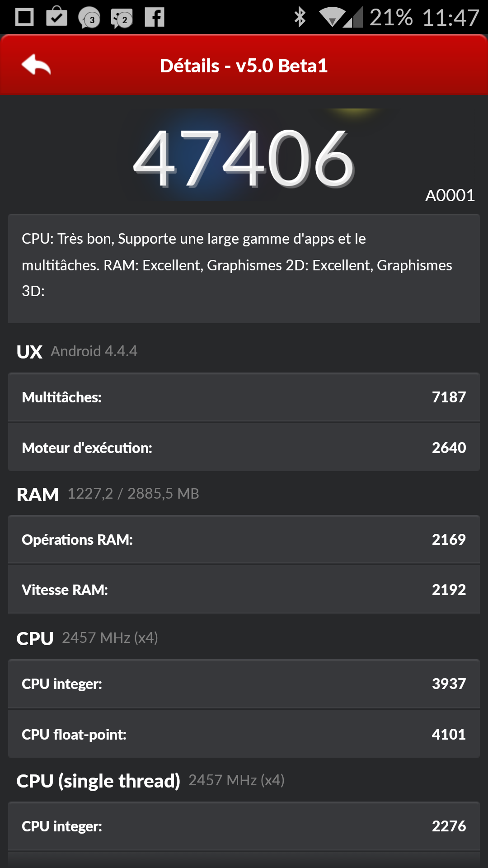Select the Moteur d'exécution row
Image resolution: width=488 pixels, height=868 pixels.
tap(244, 448)
